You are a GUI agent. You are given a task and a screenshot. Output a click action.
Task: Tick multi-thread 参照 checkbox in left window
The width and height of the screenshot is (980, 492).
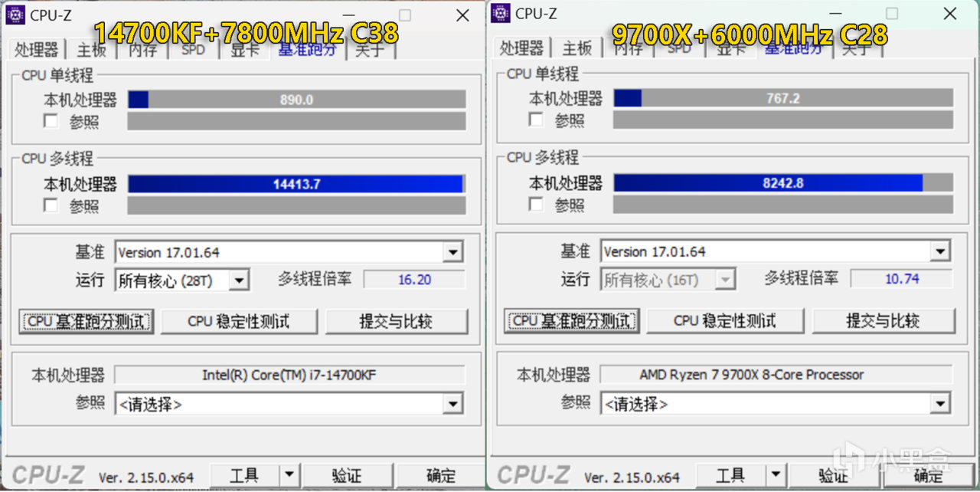point(51,205)
